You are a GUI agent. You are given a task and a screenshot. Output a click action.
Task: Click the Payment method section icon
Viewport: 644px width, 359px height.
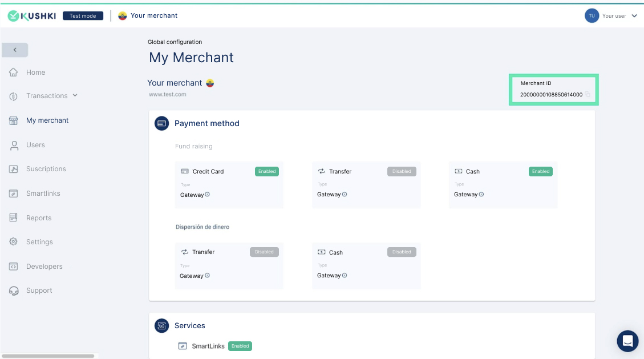tap(162, 123)
